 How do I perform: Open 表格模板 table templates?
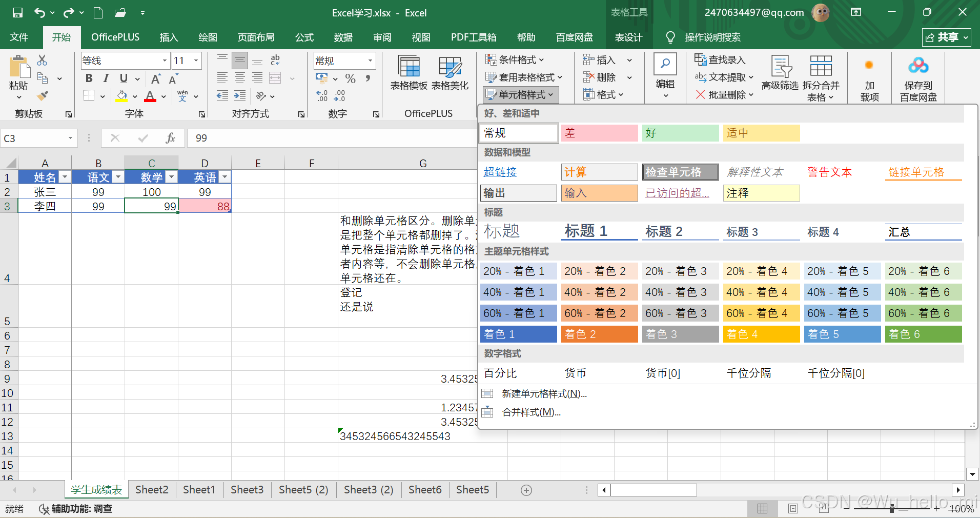coord(409,72)
